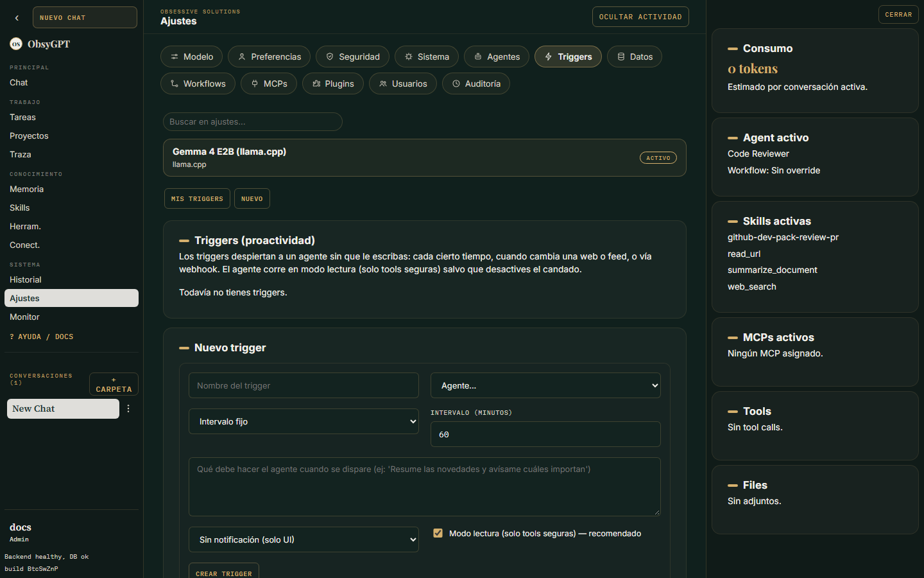Switch to the Mis Triggers sub-tab

click(197, 198)
